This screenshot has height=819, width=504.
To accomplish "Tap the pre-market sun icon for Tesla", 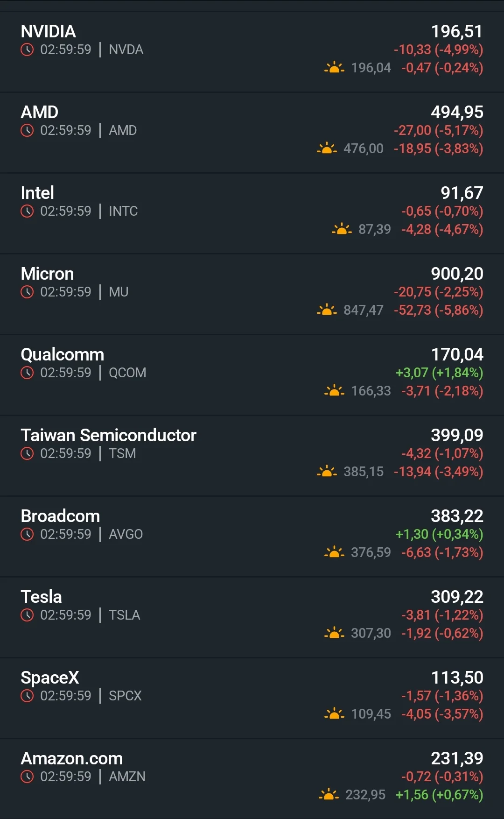I will click(x=334, y=633).
